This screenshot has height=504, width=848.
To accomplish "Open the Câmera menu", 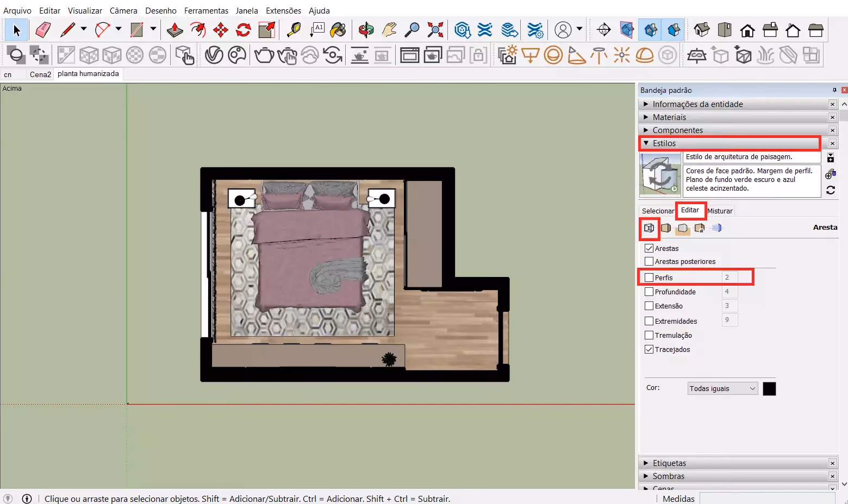I will point(123,10).
